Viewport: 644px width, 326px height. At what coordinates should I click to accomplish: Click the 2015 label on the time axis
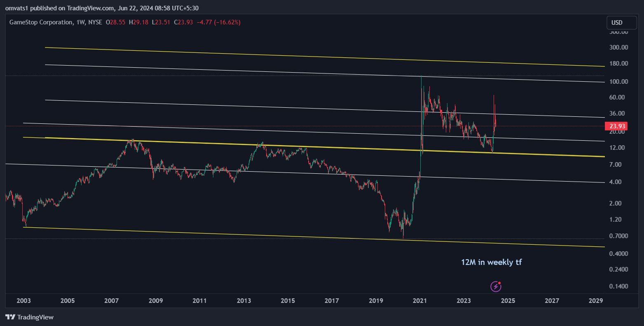(288, 301)
